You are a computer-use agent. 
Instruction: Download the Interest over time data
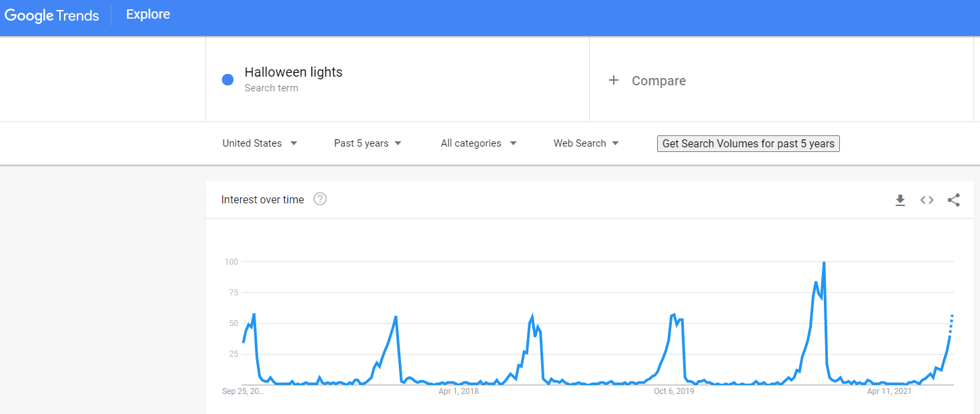pyautogui.click(x=900, y=200)
